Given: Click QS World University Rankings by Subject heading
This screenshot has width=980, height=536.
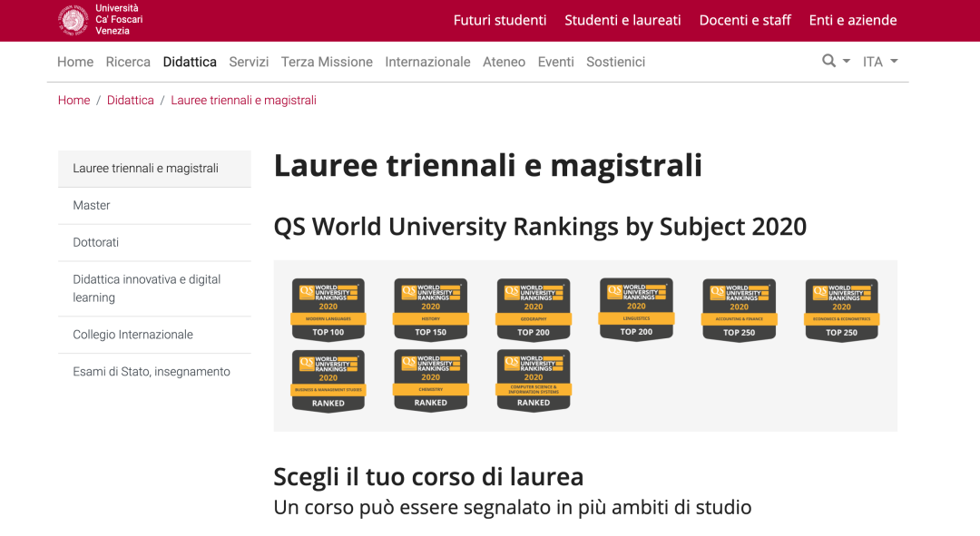Looking at the screenshot, I should [540, 226].
